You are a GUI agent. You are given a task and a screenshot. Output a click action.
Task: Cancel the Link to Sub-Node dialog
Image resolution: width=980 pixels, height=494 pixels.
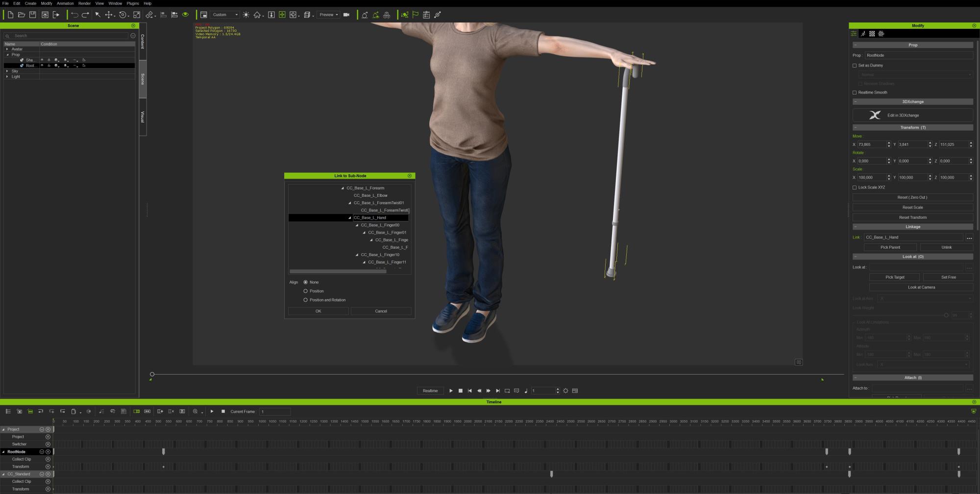pos(381,311)
